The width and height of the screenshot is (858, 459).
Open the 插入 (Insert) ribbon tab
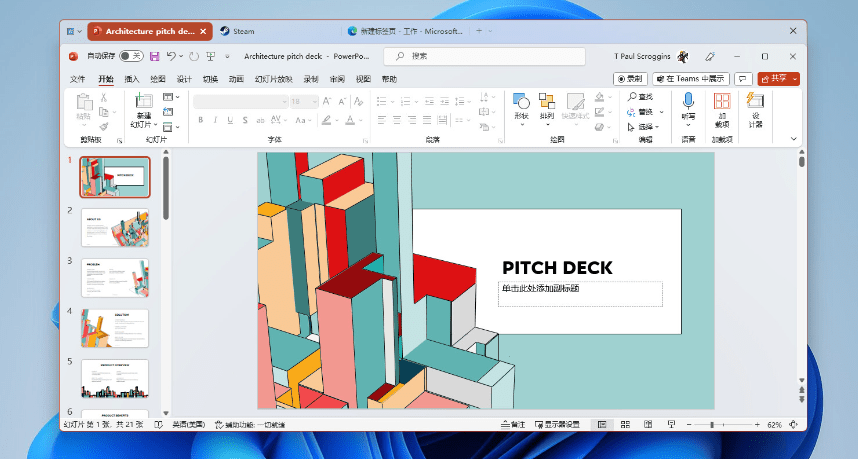132,79
